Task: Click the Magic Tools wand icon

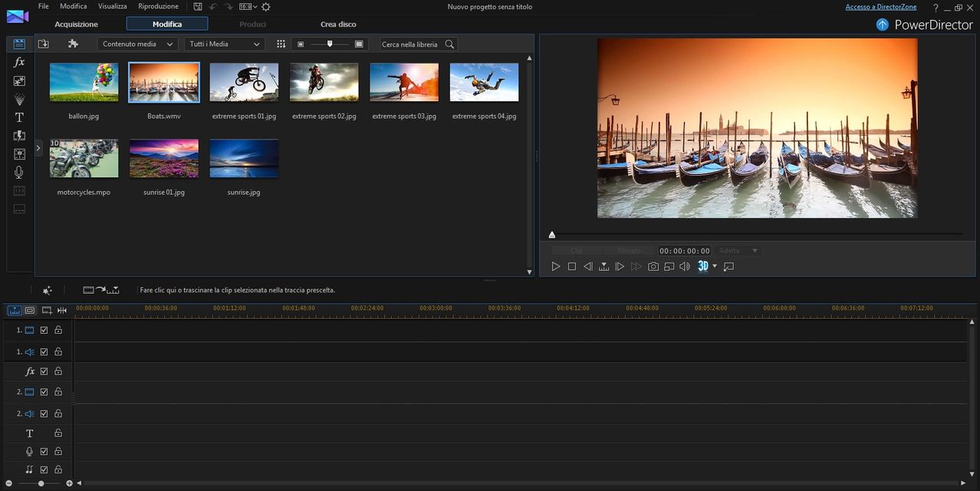Action: [47, 290]
